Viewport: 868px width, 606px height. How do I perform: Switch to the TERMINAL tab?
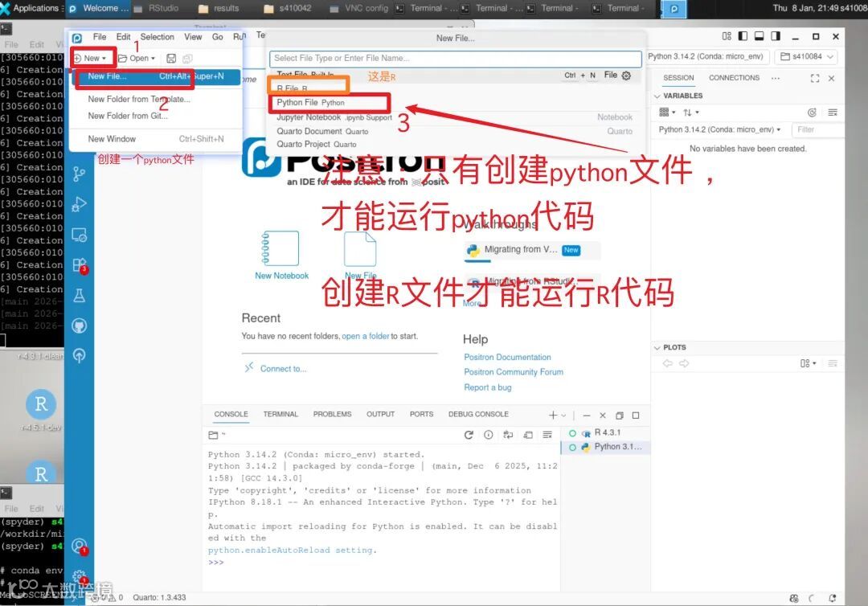tap(280, 414)
